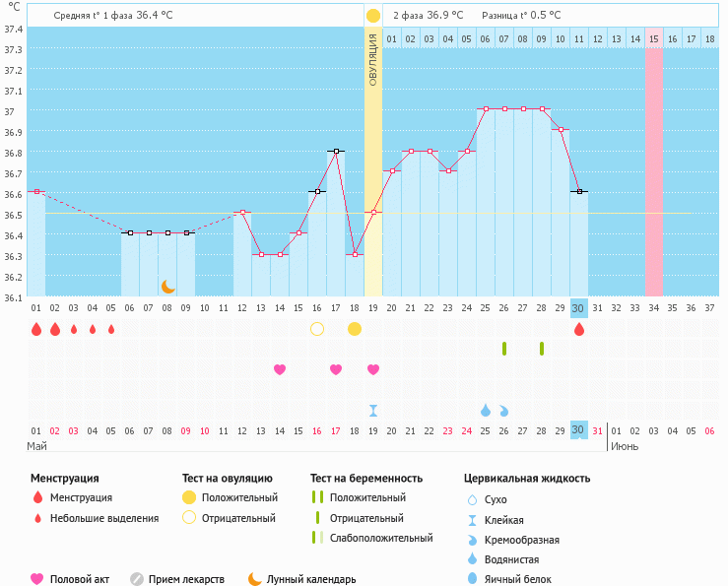Click the empty ovulation test circle on day 16
Viewport: 728px width, 586px height.
coord(317,329)
